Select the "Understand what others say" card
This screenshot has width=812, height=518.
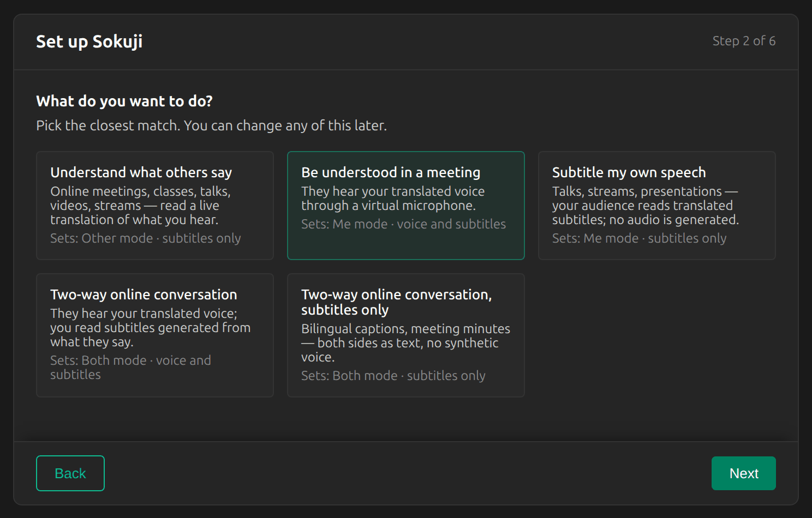click(x=155, y=206)
